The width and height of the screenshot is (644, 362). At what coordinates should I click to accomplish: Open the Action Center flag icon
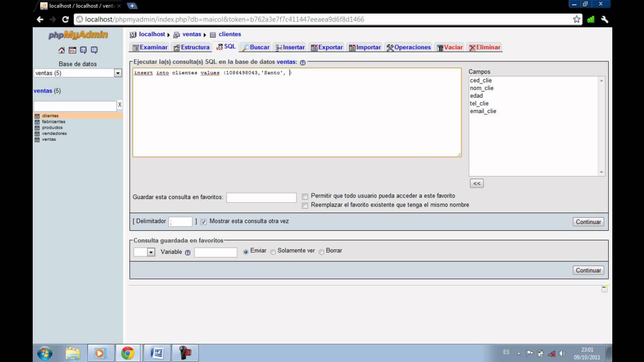[530, 353]
